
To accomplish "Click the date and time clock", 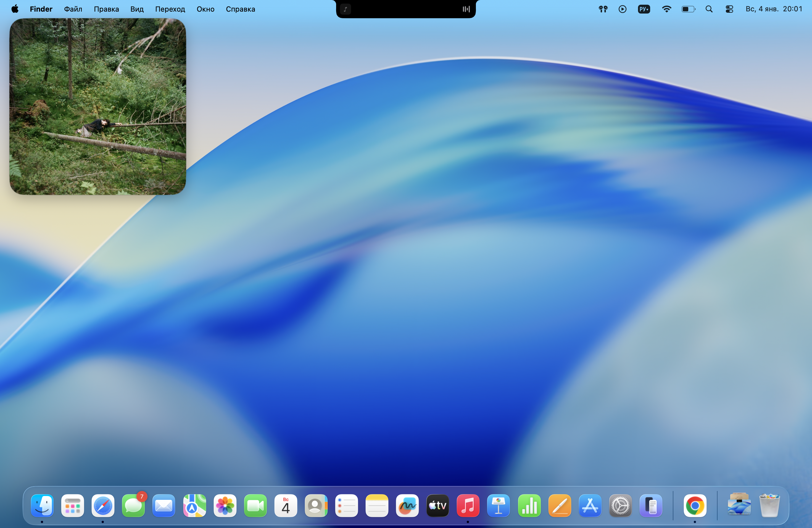I will (x=773, y=9).
